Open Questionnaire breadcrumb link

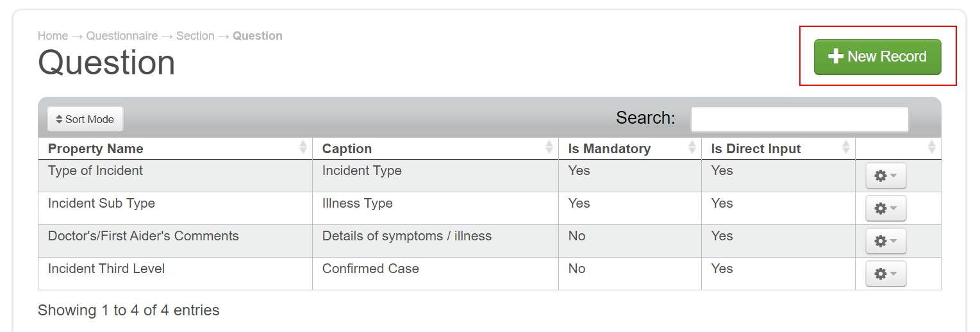pyautogui.click(x=122, y=36)
